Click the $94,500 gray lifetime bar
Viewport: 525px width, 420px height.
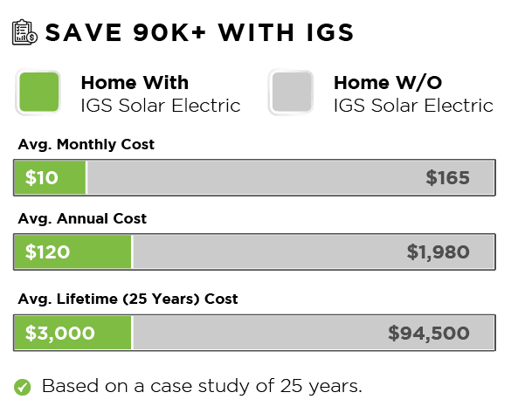point(314,333)
